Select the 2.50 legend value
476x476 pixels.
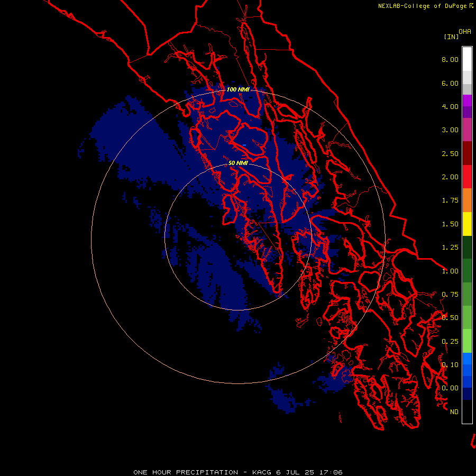(450, 153)
